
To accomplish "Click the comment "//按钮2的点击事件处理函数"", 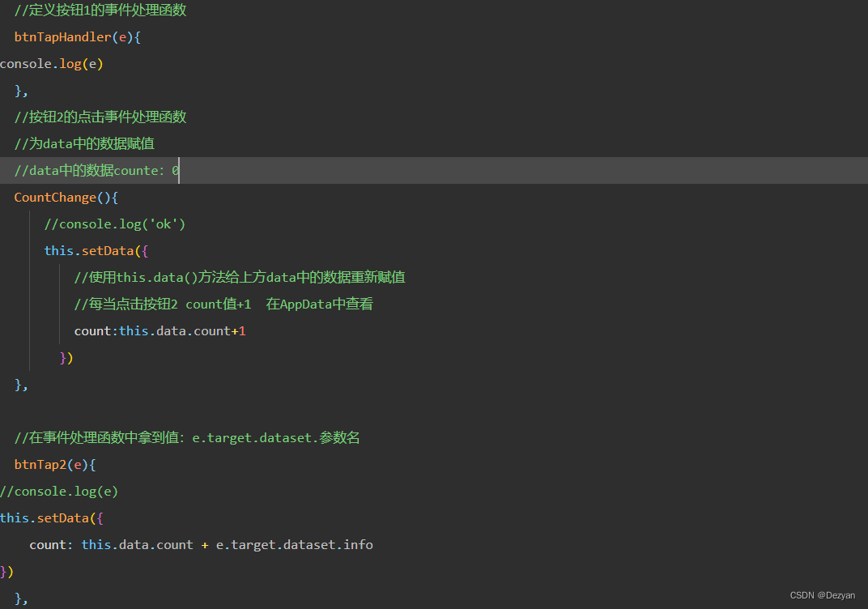I will [x=100, y=117].
